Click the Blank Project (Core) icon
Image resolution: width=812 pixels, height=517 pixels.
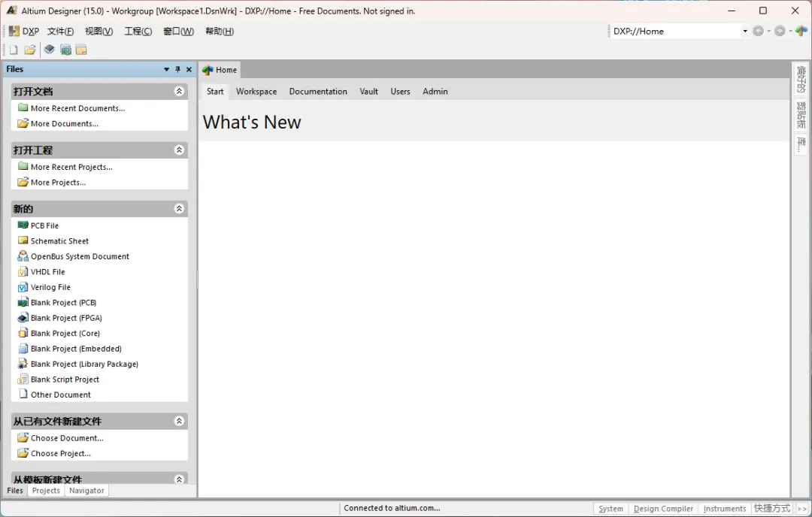click(23, 334)
